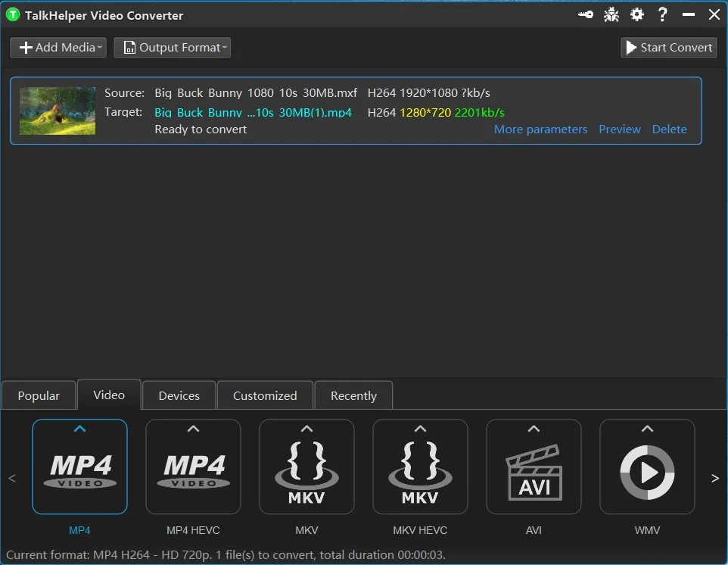Click the 1280*720 target resolution
The width and height of the screenshot is (728, 565).
point(425,112)
